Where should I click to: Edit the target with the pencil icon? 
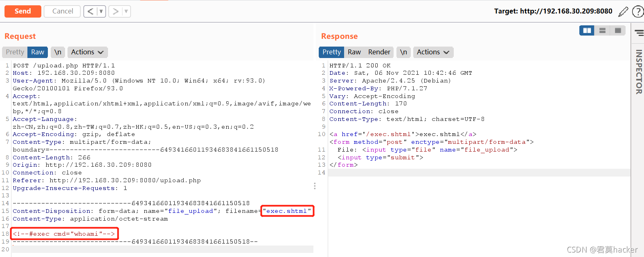(623, 11)
